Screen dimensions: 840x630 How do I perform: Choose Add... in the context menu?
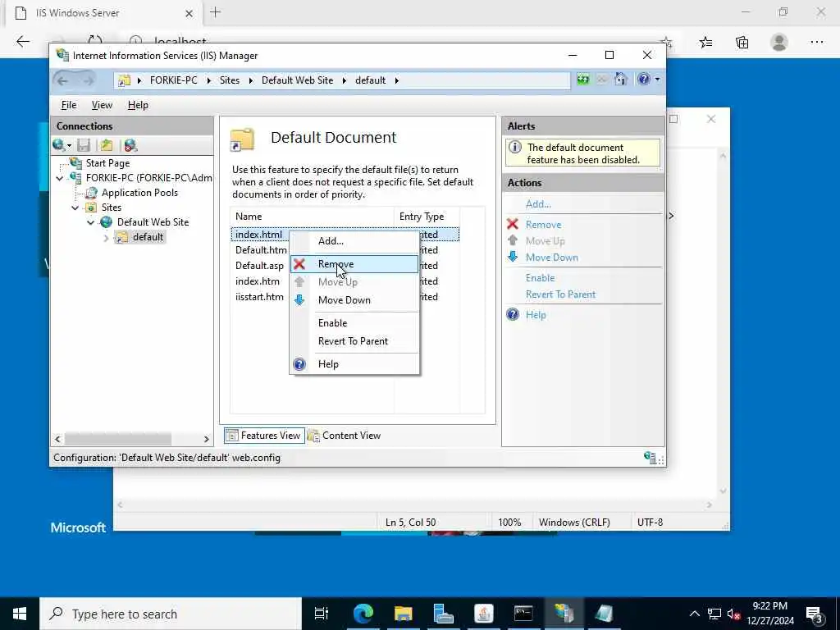pos(331,241)
